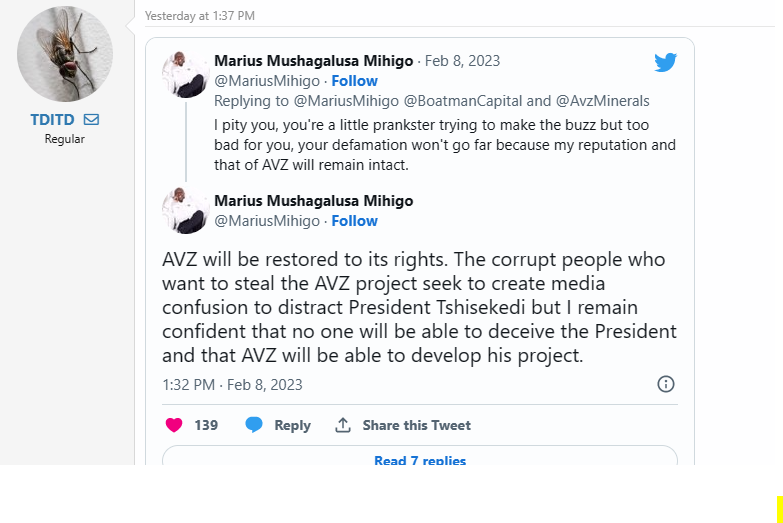Click Share this Tweet text

[416, 425]
